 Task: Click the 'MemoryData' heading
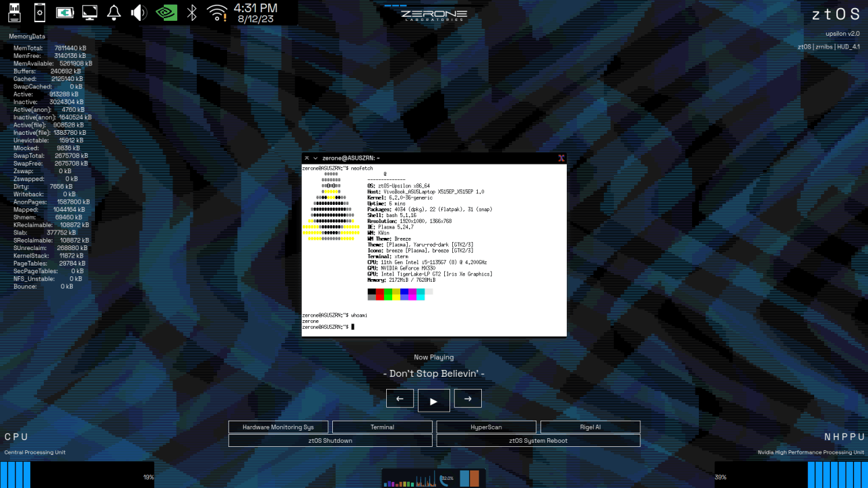[27, 36]
